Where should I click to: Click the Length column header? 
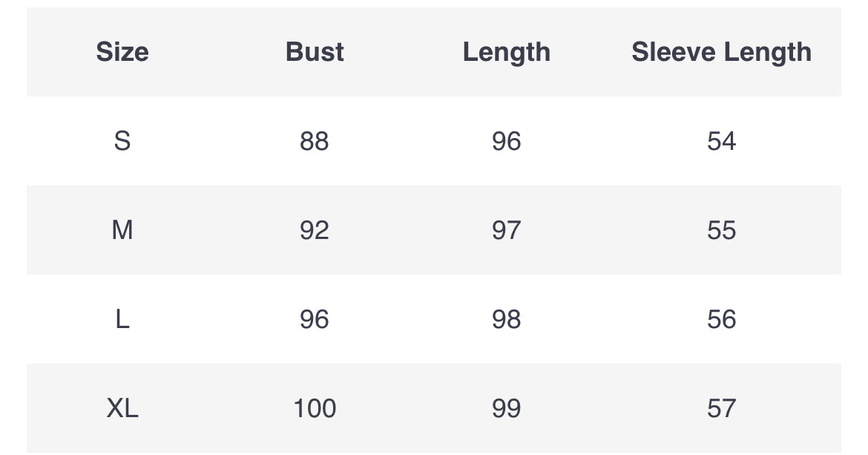point(507,53)
